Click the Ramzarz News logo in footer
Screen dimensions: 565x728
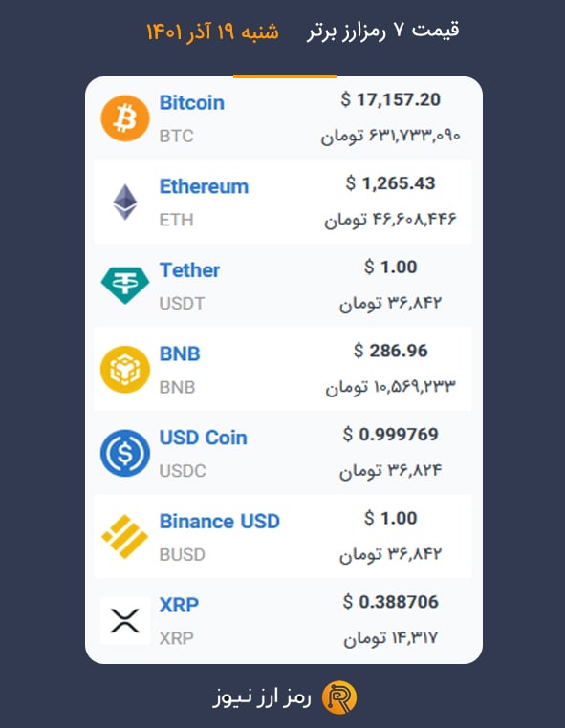339,697
